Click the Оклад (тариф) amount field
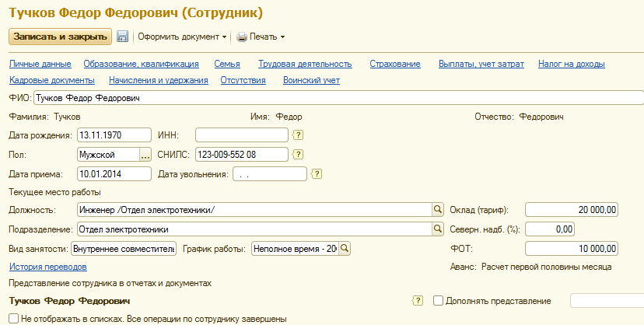The image size is (644, 325). [572, 210]
